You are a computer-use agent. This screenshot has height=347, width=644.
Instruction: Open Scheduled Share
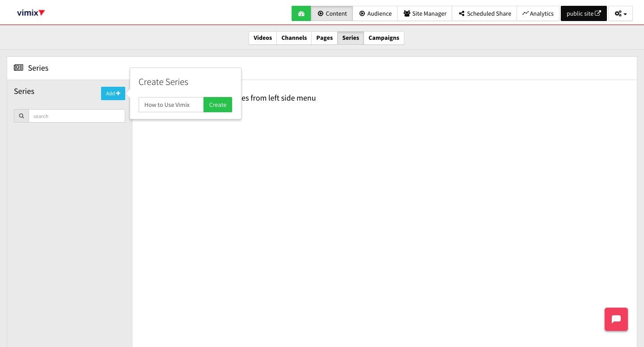[485, 13]
